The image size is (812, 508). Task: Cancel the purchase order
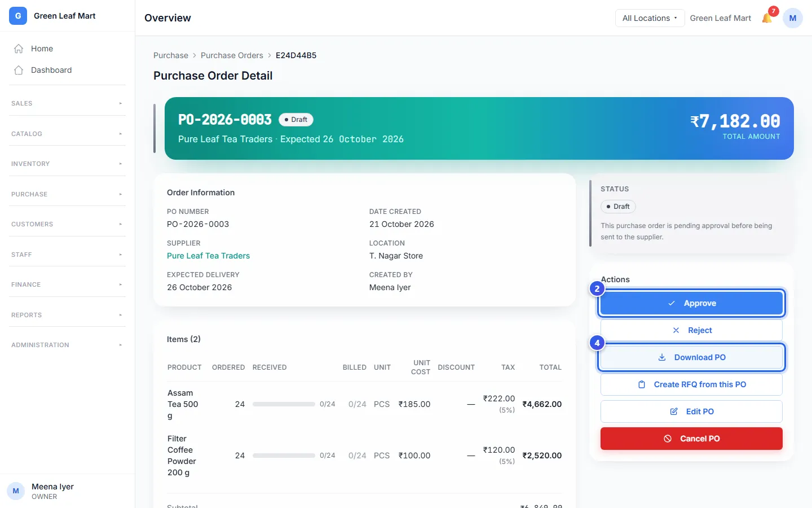(x=691, y=439)
